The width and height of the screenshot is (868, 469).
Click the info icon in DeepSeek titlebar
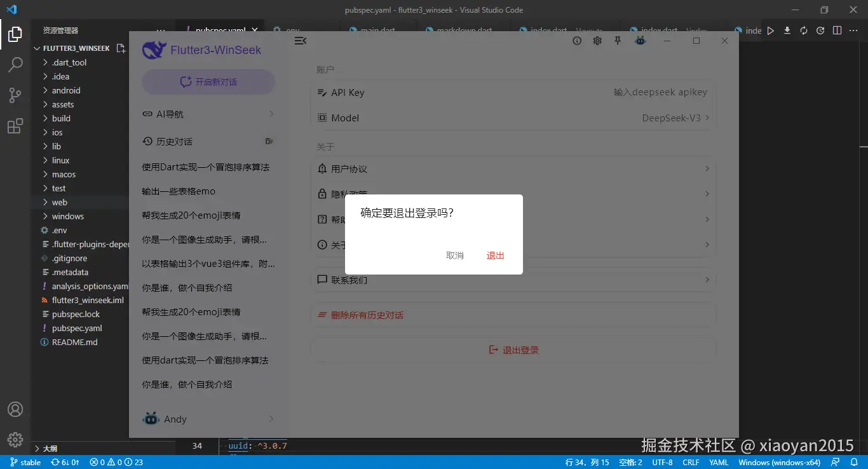[576, 40]
